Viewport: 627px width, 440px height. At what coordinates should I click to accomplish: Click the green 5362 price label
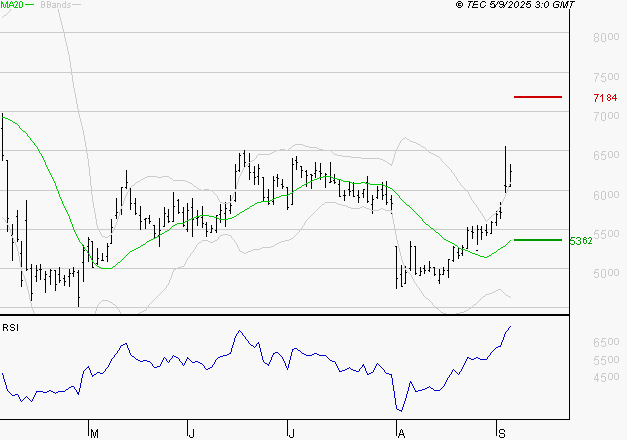pyautogui.click(x=581, y=241)
